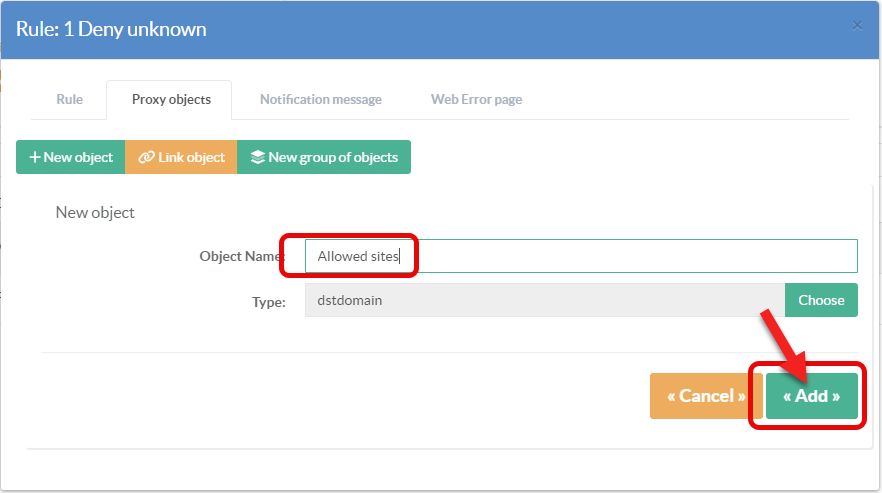Close the Rule dialog with the X

(857, 26)
